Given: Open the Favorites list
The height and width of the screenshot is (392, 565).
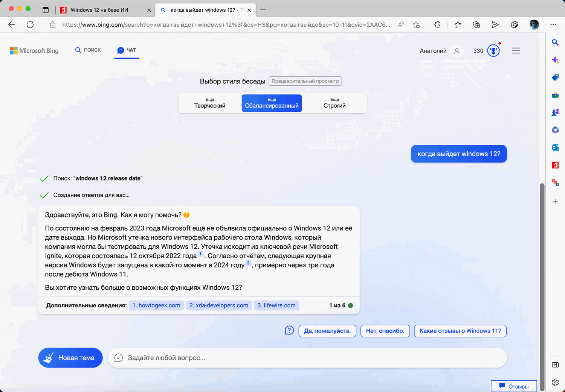Looking at the screenshot, I should [x=458, y=25].
